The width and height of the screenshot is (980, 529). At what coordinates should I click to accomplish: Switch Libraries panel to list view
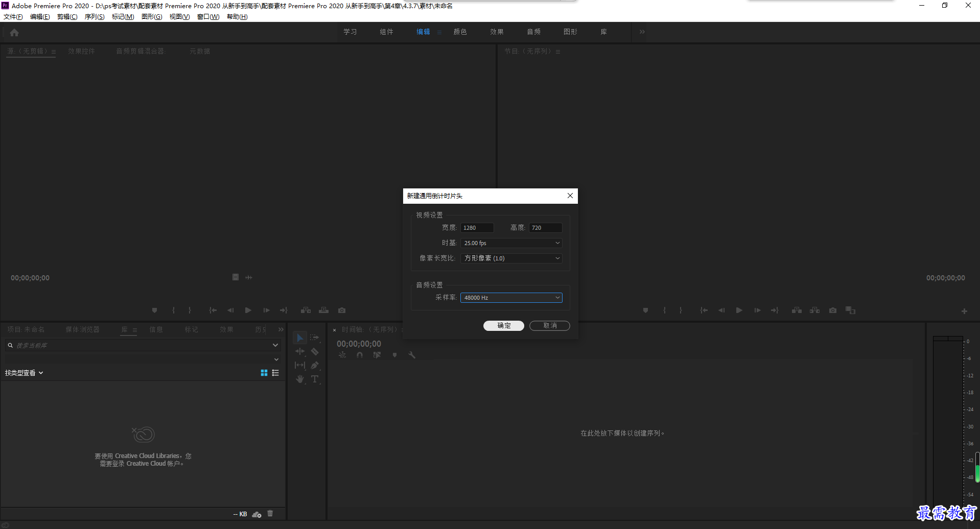[x=275, y=373]
